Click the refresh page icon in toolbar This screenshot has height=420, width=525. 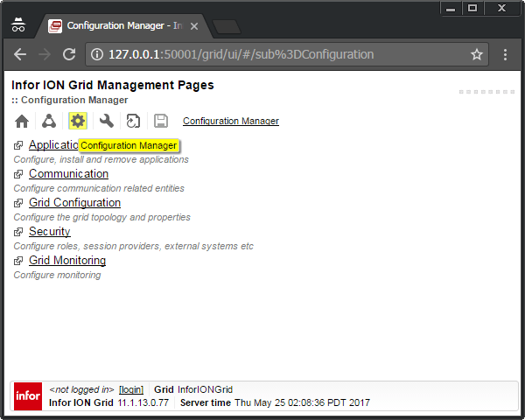point(133,122)
